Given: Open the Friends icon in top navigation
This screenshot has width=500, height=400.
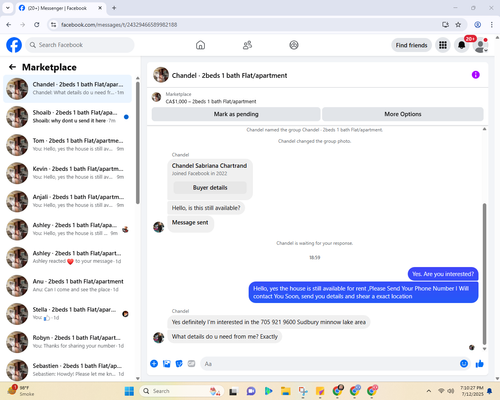Looking at the screenshot, I should point(247,45).
